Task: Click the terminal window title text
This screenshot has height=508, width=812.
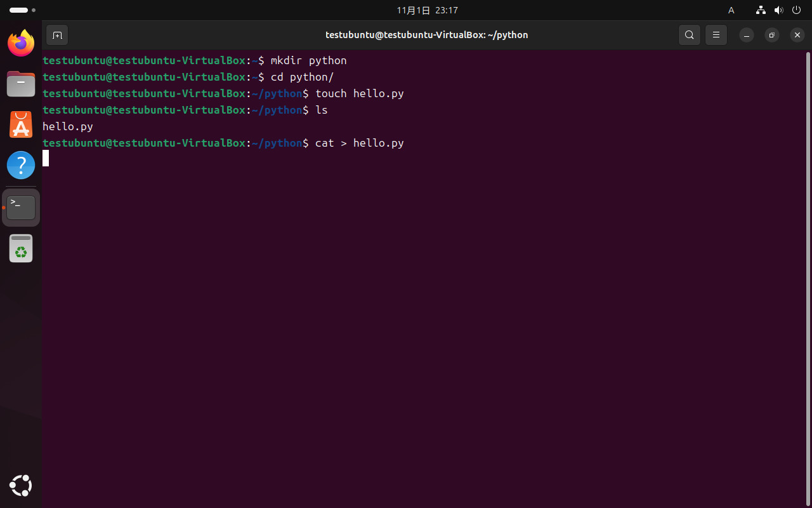Action: (x=426, y=35)
